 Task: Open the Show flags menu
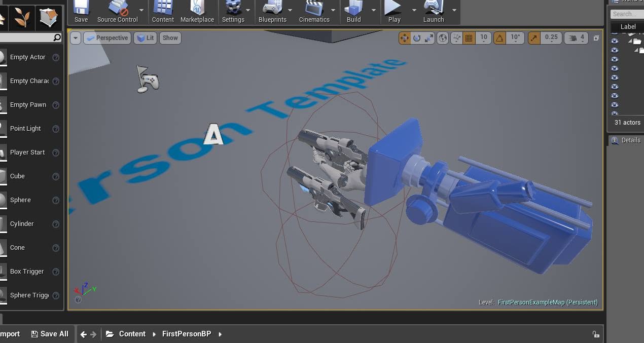(x=170, y=38)
